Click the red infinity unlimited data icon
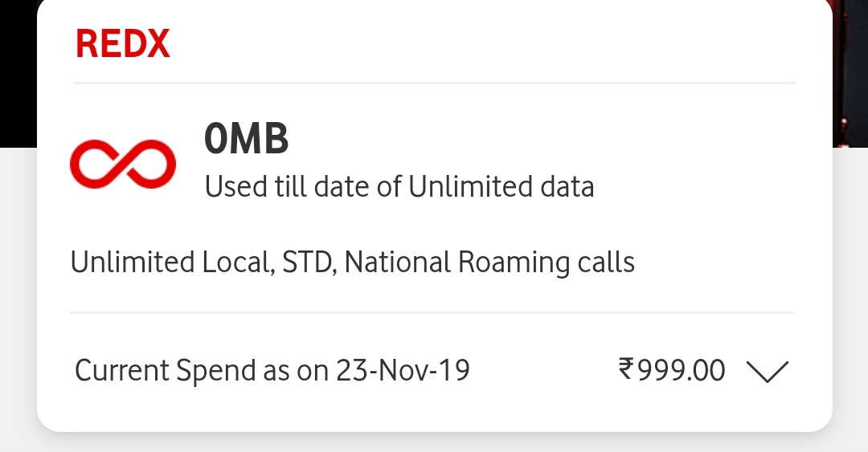The image size is (868, 452). tap(122, 163)
